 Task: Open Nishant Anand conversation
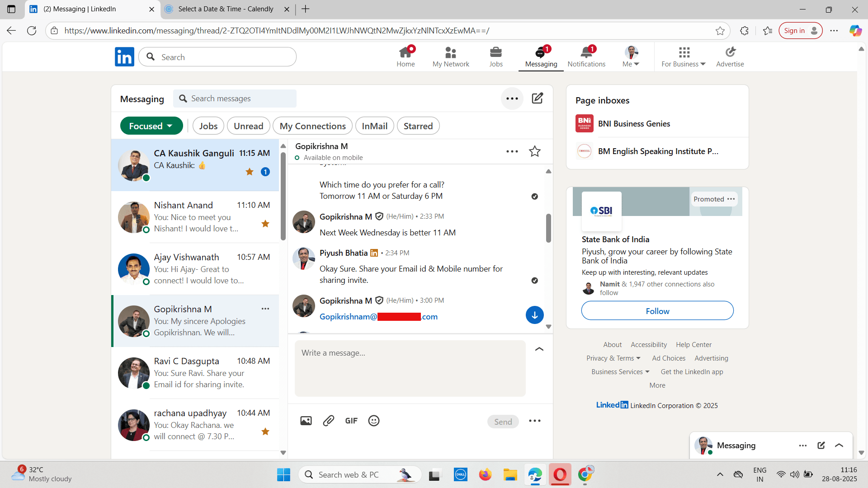[195, 217]
